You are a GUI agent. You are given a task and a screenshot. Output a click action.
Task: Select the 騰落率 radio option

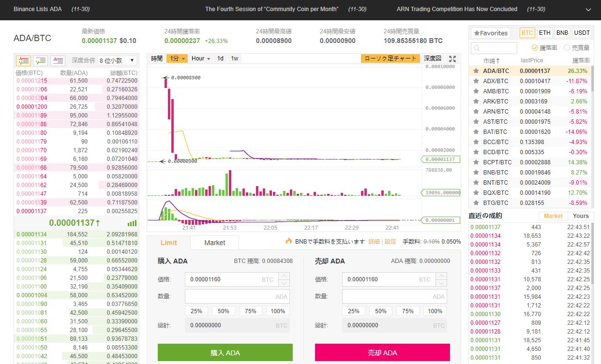tap(544, 48)
